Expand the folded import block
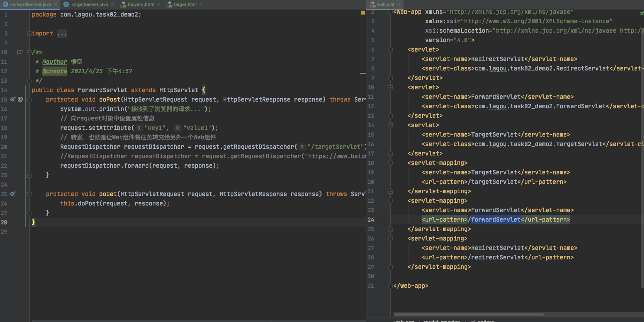Viewport: 644px width, 322px height. pos(29,33)
